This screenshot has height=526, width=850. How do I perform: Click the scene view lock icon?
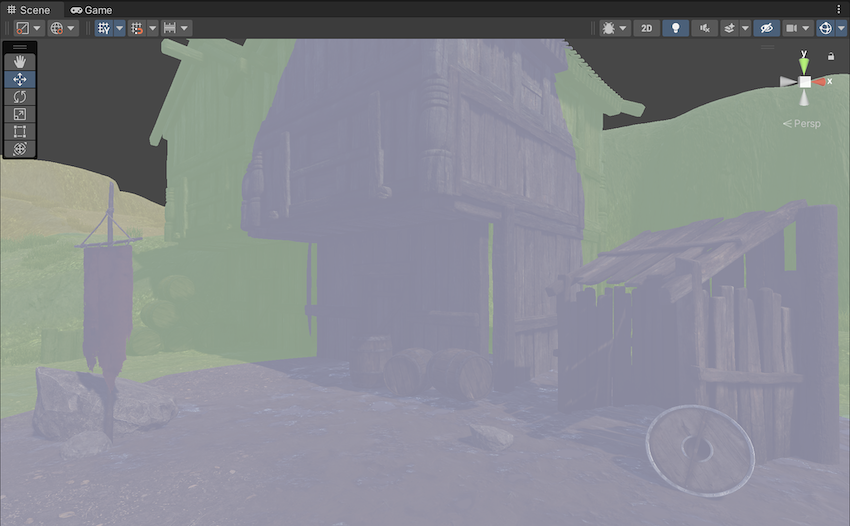coord(831,57)
